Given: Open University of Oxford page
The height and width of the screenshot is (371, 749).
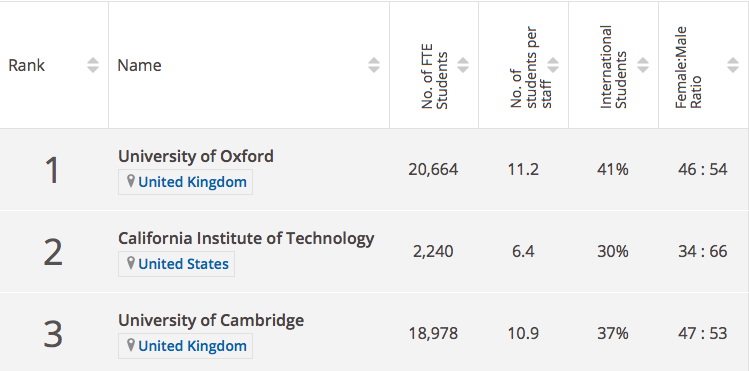Looking at the screenshot, I should click(196, 156).
